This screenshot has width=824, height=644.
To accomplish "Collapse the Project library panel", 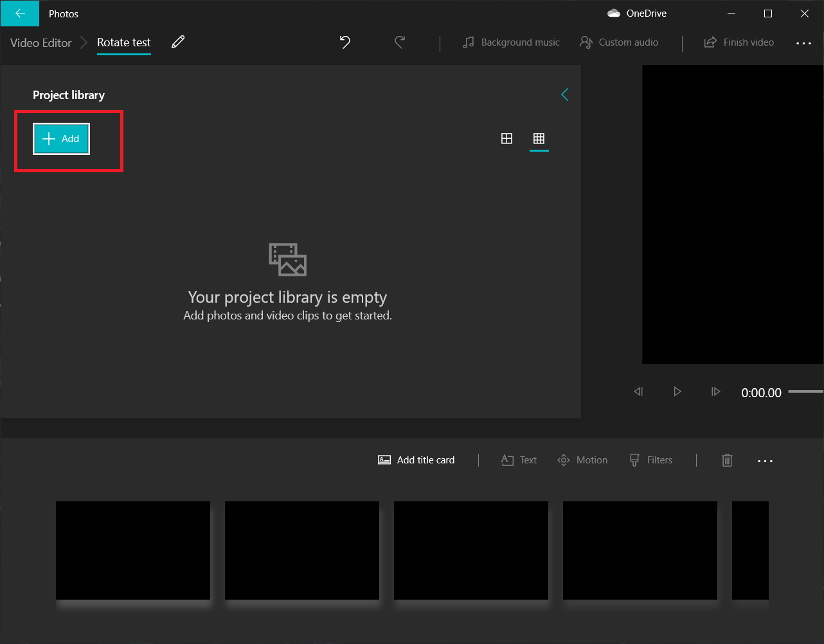I will (x=564, y=94).
